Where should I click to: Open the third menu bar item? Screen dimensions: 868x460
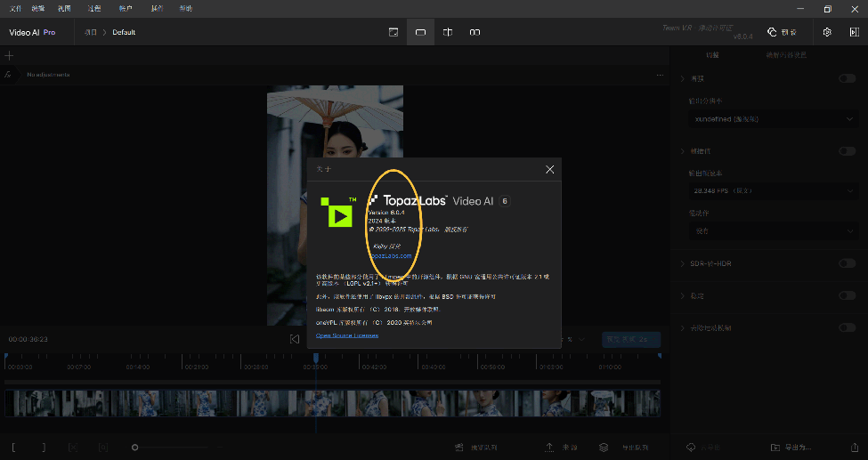(x=64, y=8)
